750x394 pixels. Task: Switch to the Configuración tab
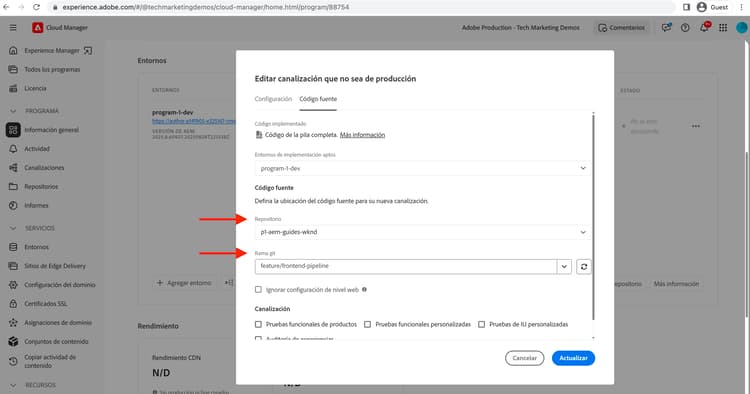pos(273,99)
